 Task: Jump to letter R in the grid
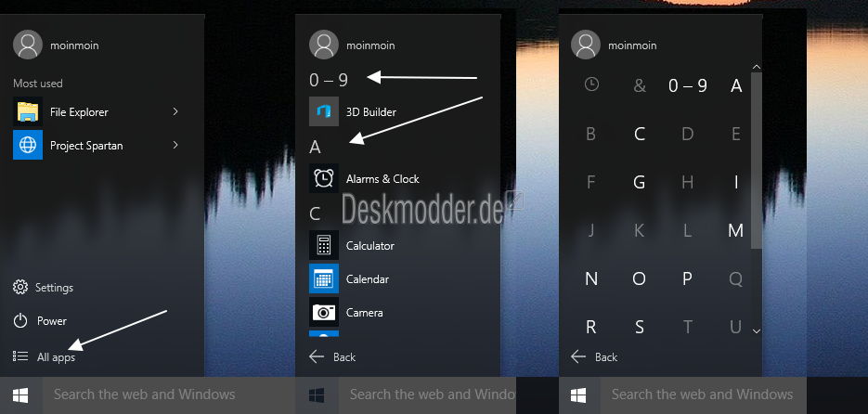tap(591, 327)
